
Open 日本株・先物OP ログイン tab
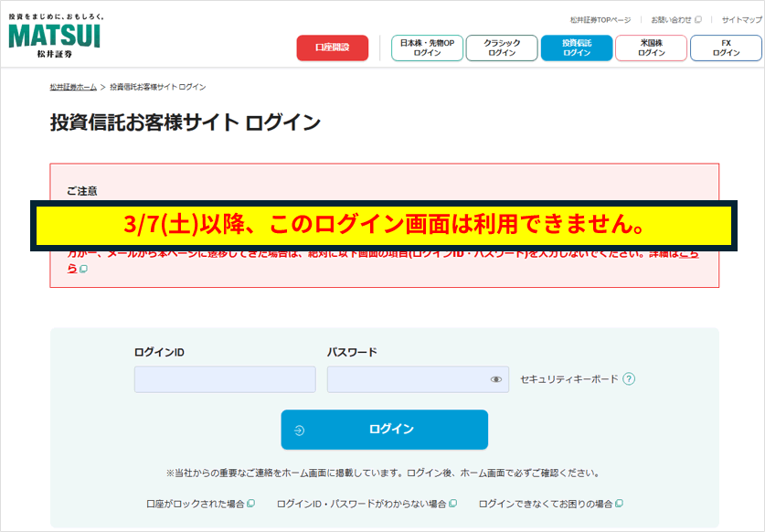(x=427, y=48)
